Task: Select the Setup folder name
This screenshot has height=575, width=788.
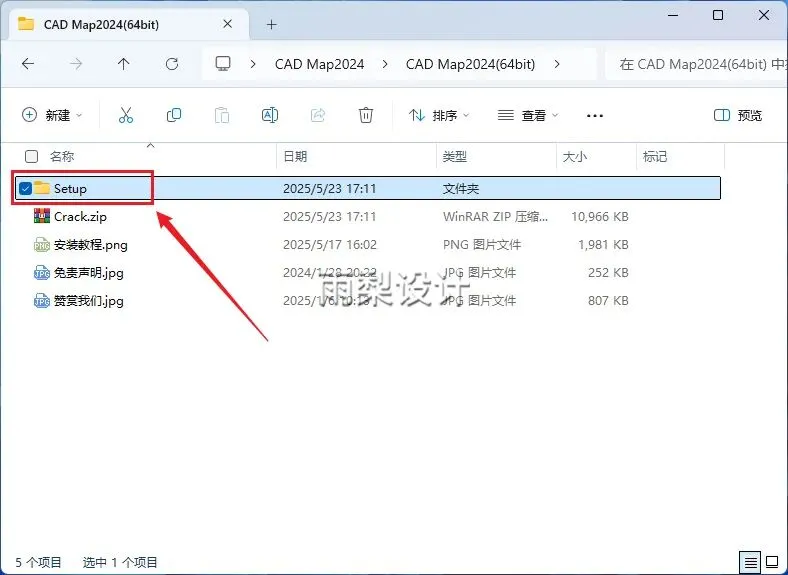Action: (x=70, y=188)
